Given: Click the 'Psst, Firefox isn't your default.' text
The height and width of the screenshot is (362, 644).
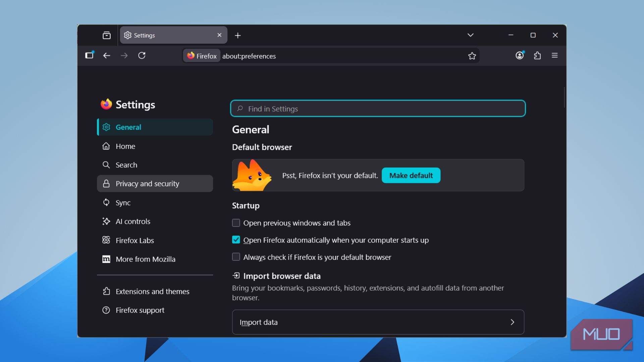Looking at the screenshot, I should 330,176.
